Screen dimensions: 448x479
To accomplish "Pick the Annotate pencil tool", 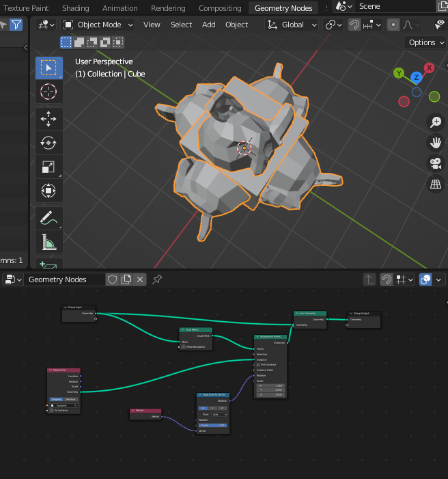I will click(48, 219).
